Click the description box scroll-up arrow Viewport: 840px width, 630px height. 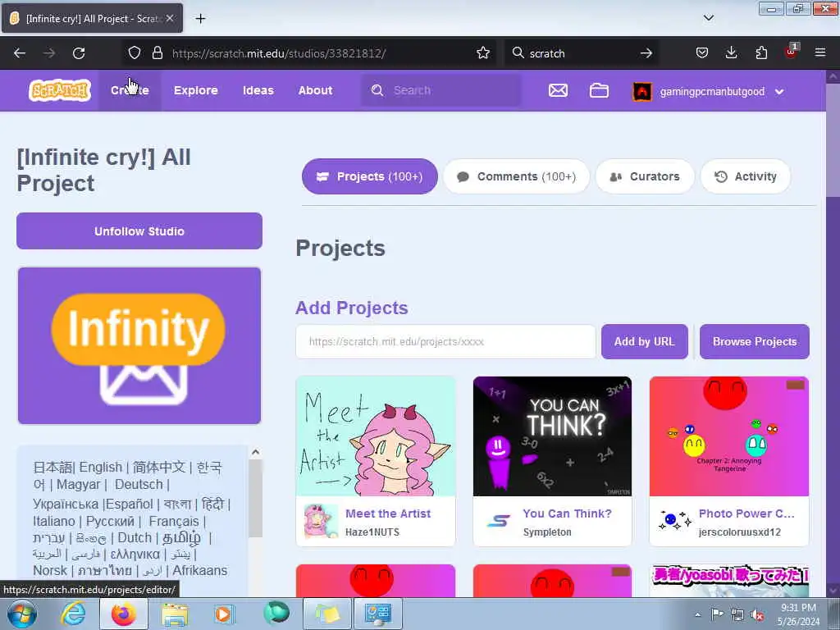point(256,452)
